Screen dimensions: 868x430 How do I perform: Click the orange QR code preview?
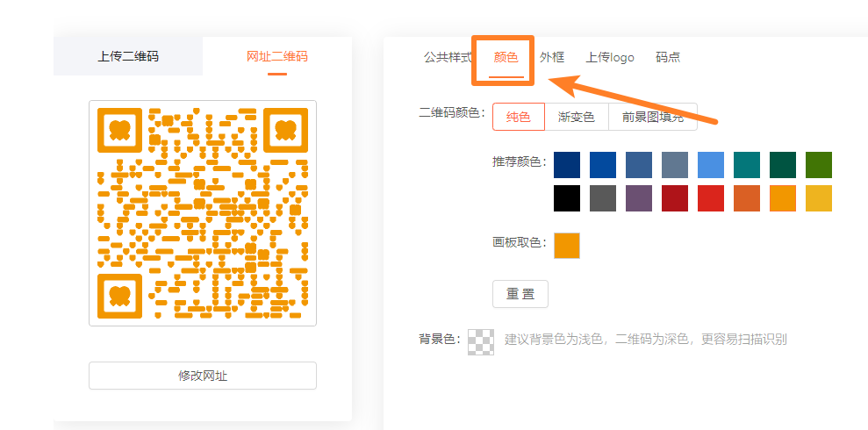pos(203,213)
